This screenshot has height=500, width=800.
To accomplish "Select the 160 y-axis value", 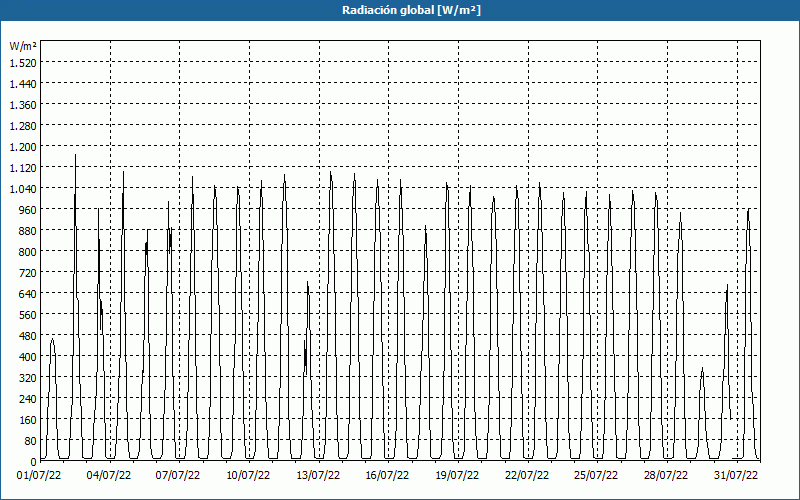I will (28, 420).
